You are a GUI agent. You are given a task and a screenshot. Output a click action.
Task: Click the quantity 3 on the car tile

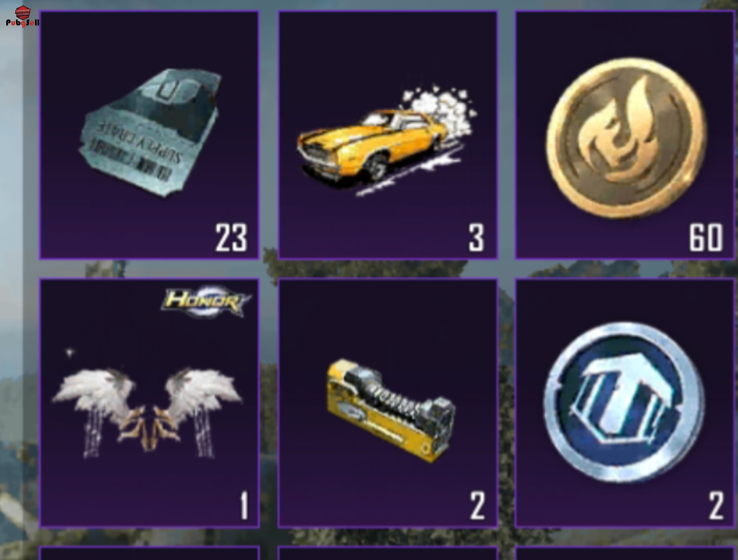[x=476, y=237]
